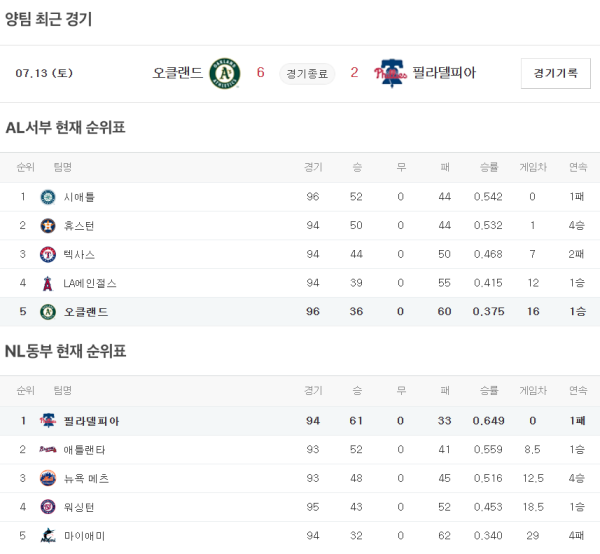600x554 pixels.
Task: Open the 애틀랜타 team link
Action: tap(85, 450)
